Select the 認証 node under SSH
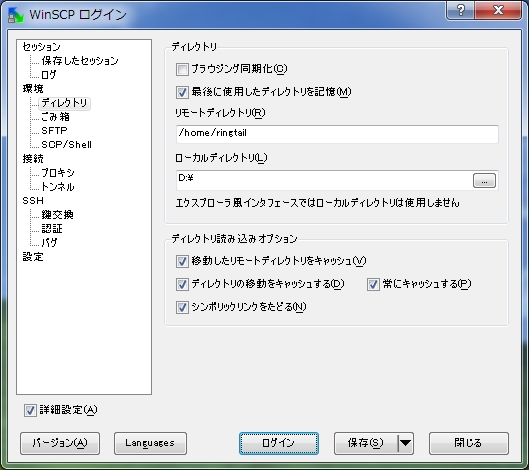529x470 pixels. (x=52, y=229)
